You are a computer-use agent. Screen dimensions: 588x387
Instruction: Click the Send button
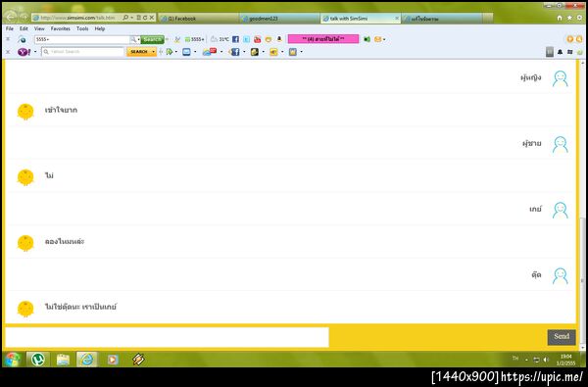point(562,337)
